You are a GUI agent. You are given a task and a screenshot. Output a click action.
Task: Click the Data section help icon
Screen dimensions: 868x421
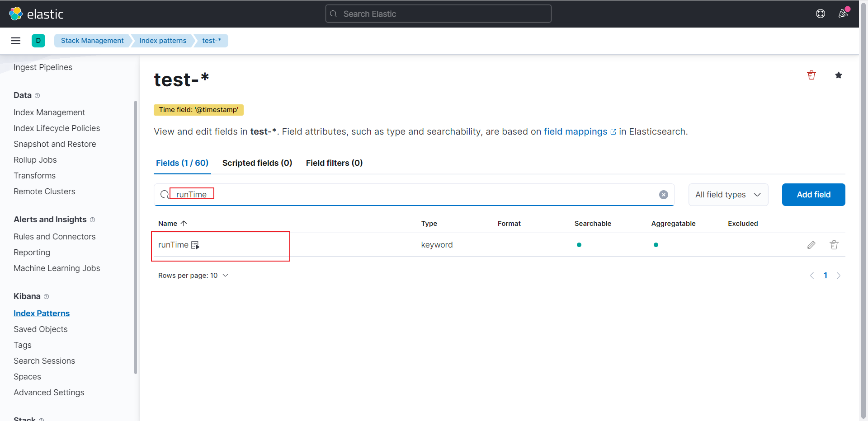[38, 96]
